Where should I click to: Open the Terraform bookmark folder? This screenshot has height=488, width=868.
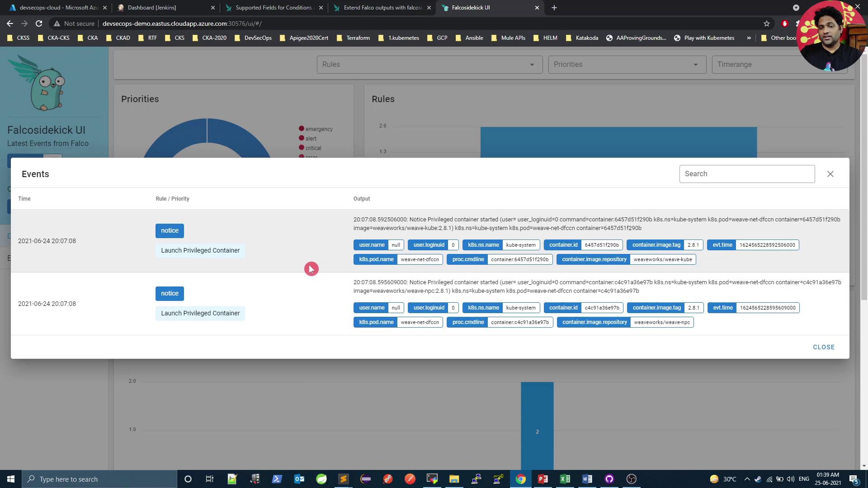click(x=354, y=38)
